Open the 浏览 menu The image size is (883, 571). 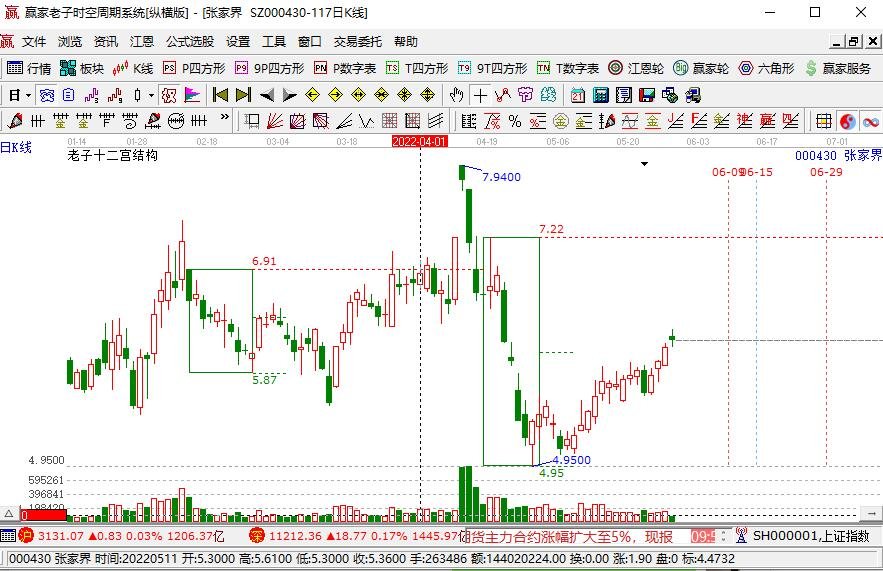(70, 42)
